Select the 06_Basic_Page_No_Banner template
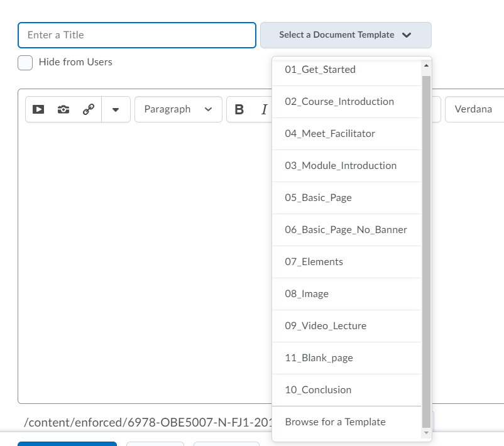The image size is (504, 446). [x=346, y=230]
